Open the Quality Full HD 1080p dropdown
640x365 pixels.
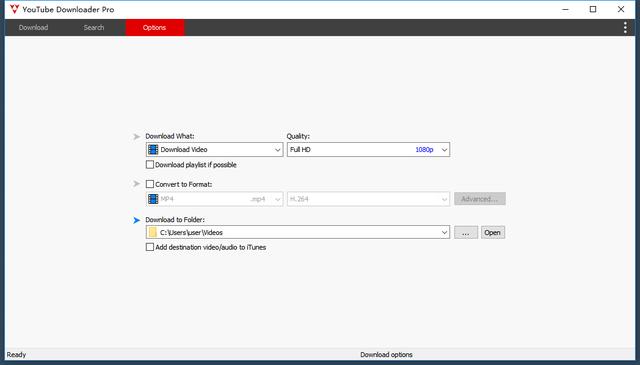(368, 150)
